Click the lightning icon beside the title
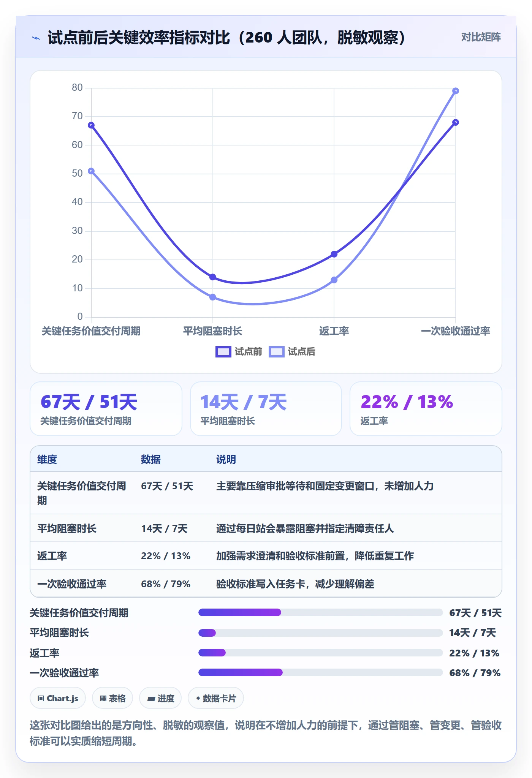532x778 pixels. pos(36,38)
